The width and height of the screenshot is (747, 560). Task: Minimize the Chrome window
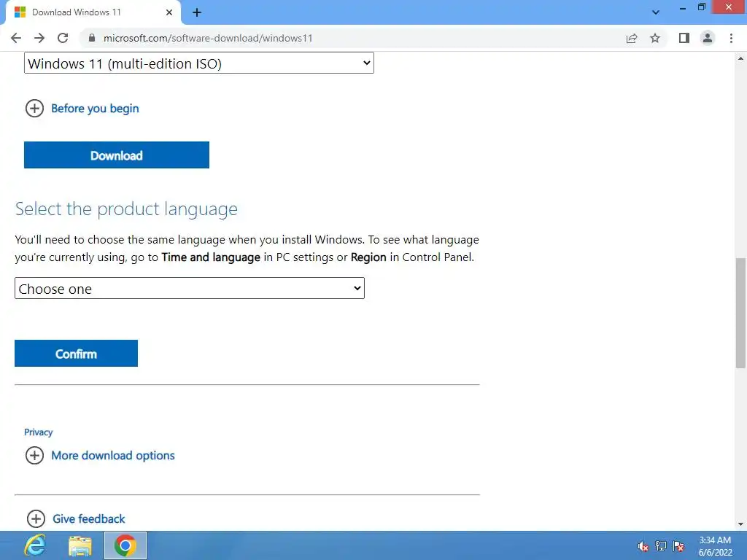pos(683,7)
